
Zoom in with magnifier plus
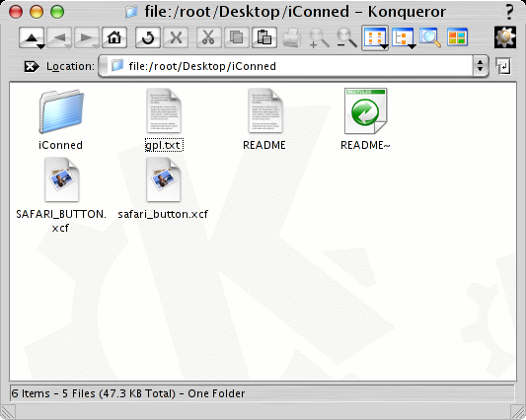pyautogui.click(x=319, y=37)
